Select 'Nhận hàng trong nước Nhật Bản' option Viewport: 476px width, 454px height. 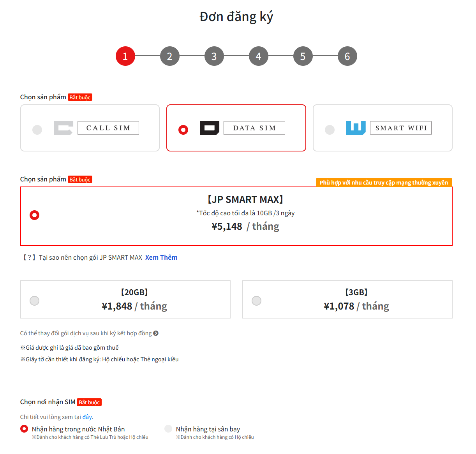pos(24,429)
